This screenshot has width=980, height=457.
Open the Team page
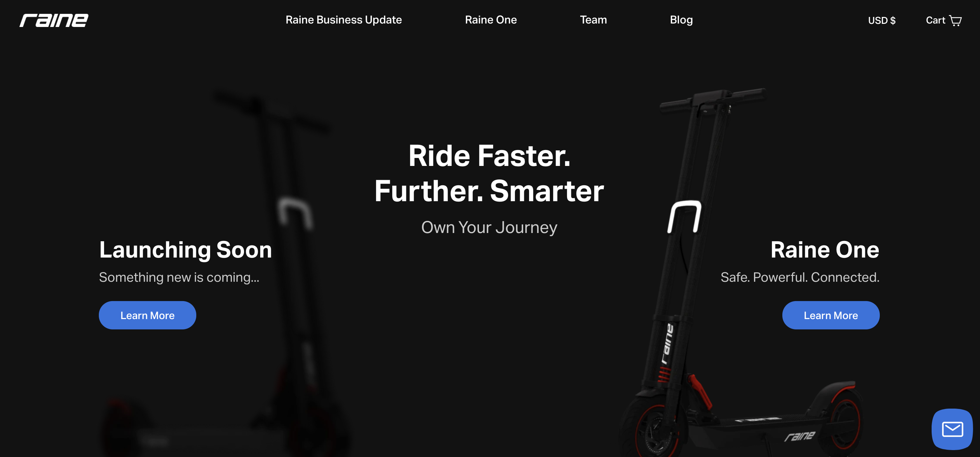click(x=593, y=20)
